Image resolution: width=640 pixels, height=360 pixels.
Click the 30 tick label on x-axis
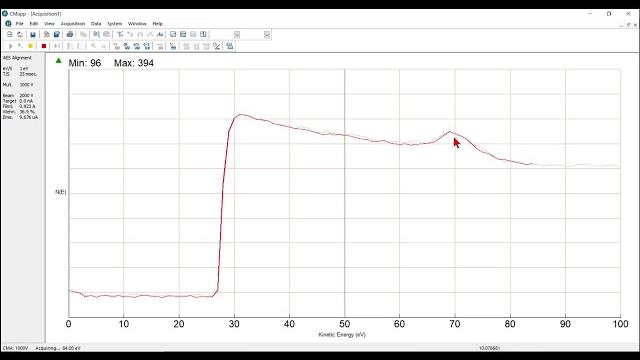click(x=234, y=324)
